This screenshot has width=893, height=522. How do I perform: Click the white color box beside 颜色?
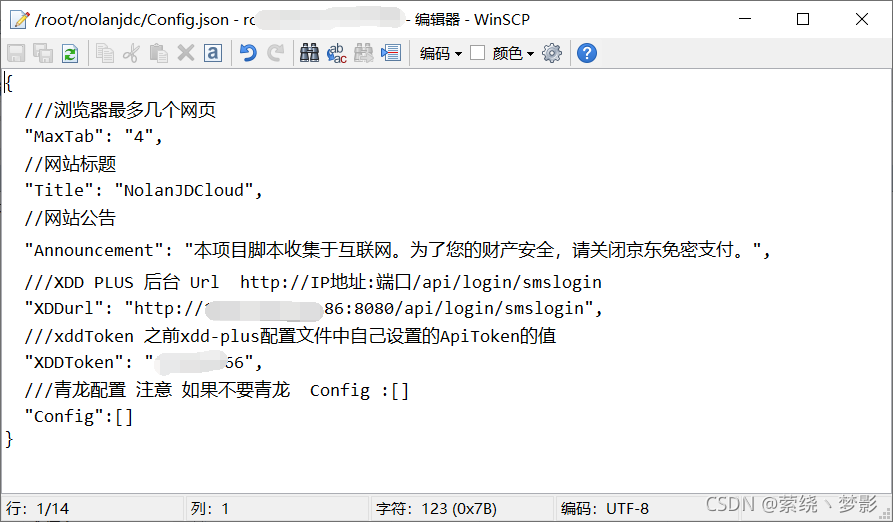pos(477,53)
